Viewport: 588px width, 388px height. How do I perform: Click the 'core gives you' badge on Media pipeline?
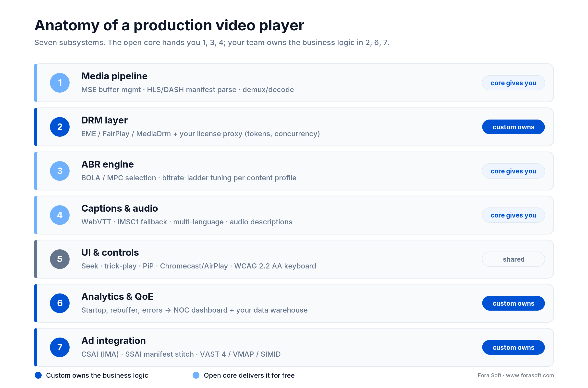513,83
